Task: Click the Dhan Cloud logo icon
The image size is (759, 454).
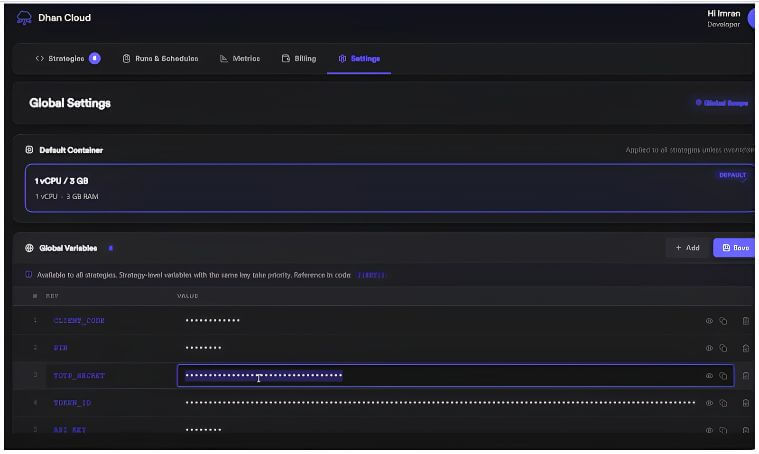Action: [x=24, y=18]
